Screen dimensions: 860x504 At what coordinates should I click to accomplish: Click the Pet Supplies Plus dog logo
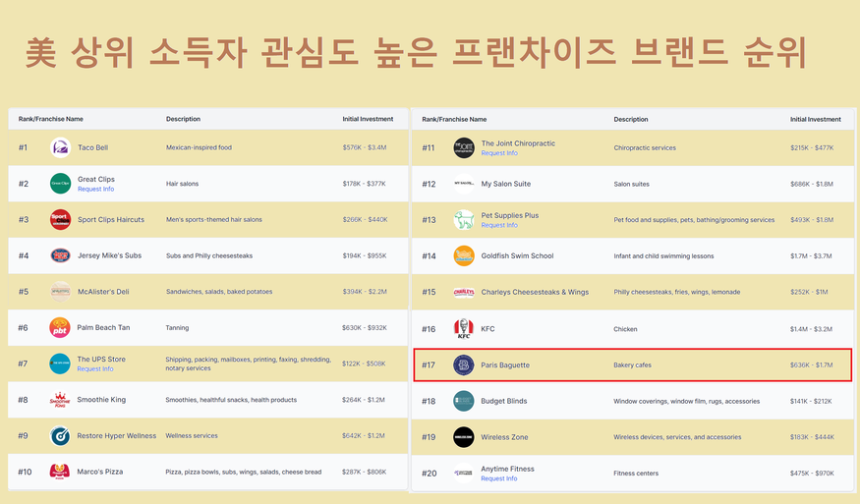point(464,220)
